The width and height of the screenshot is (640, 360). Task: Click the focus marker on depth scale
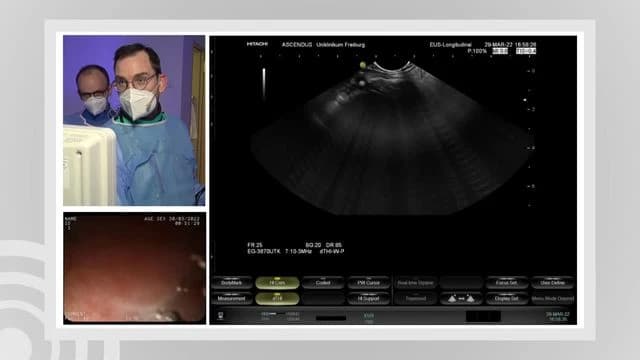coord(525,100)
